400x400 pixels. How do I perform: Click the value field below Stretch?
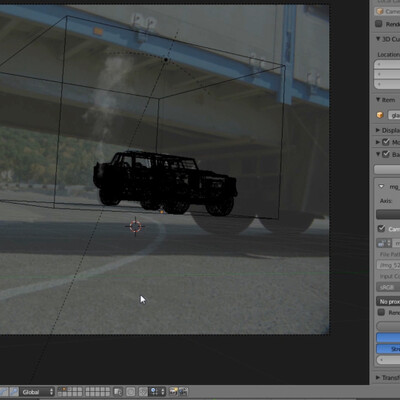point(388,360)
